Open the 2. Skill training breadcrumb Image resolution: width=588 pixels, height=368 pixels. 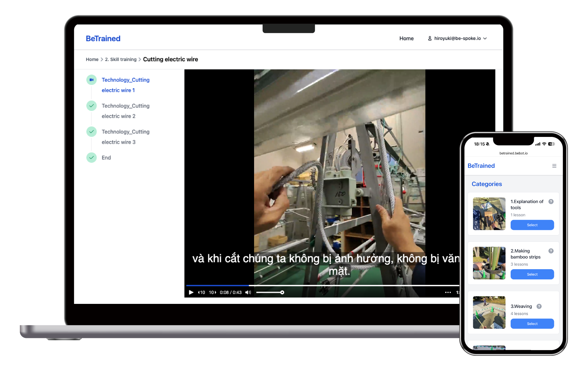[x=121, y=59]
